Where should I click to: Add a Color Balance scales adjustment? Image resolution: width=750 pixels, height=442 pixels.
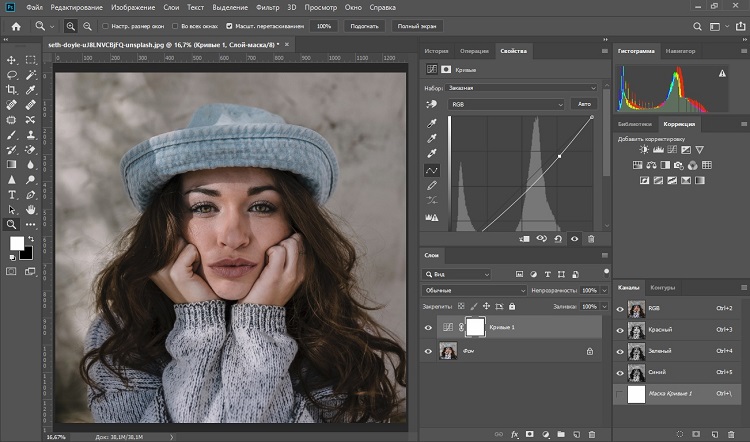(x=651, y=165)
